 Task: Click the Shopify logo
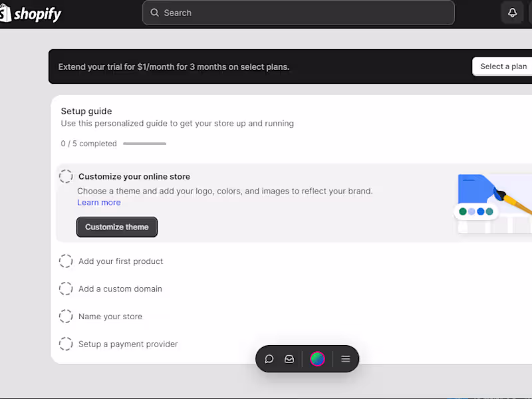click(31, 13)
